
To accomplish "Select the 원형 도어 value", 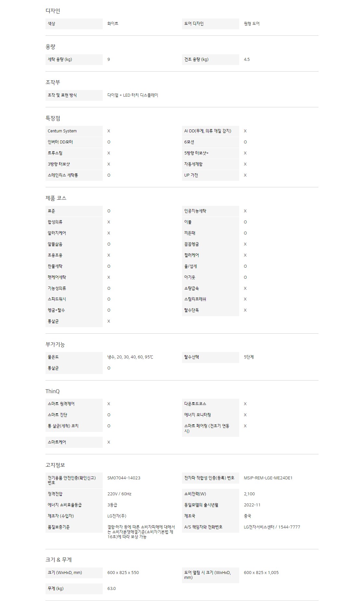I will click(x=252, y=24).
